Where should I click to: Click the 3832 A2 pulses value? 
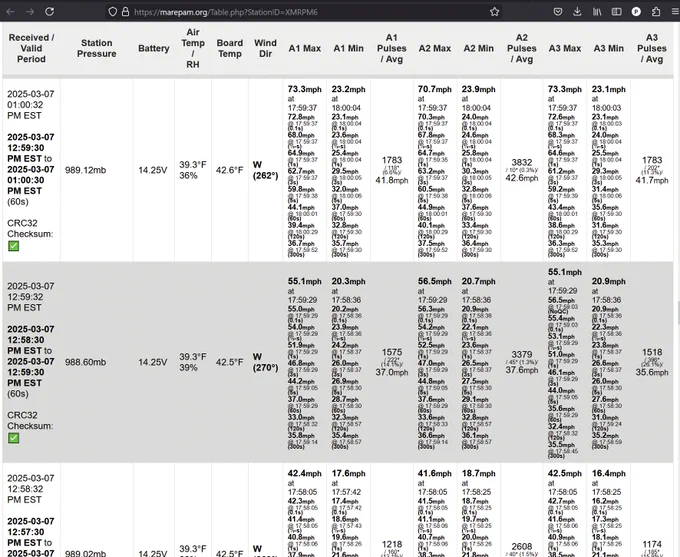coord(522,162)
